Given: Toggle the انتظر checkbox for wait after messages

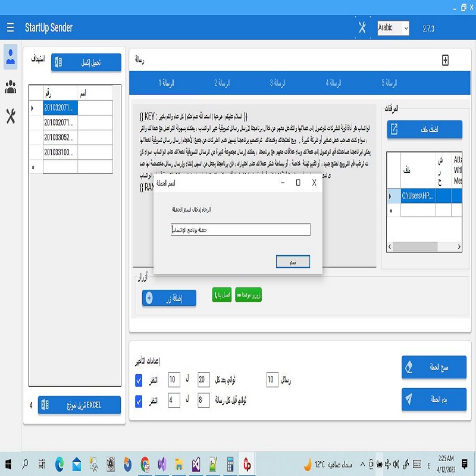Looking at the screenshot, I should pyautogui.click(x=139, y=380).
